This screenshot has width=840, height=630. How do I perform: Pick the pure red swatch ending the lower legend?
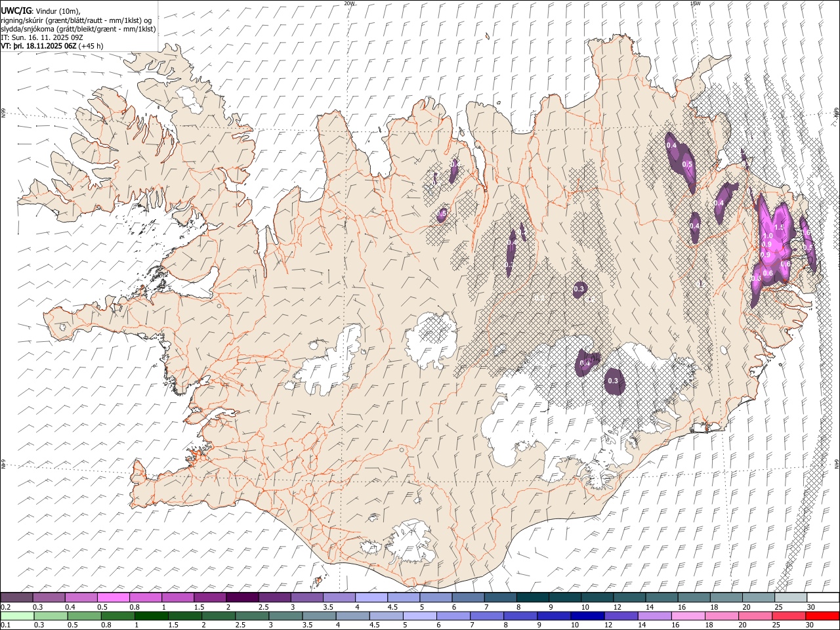[x=822, y=616]
